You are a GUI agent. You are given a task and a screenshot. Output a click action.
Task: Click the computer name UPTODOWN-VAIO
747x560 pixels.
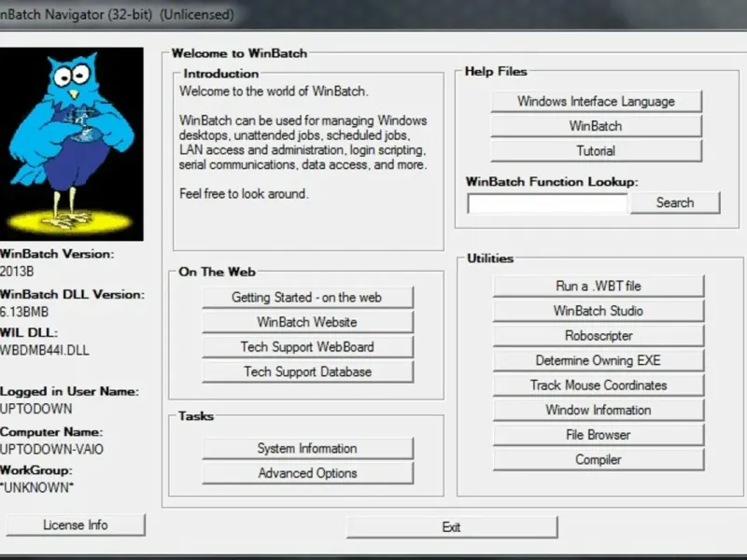click(51, 450)
